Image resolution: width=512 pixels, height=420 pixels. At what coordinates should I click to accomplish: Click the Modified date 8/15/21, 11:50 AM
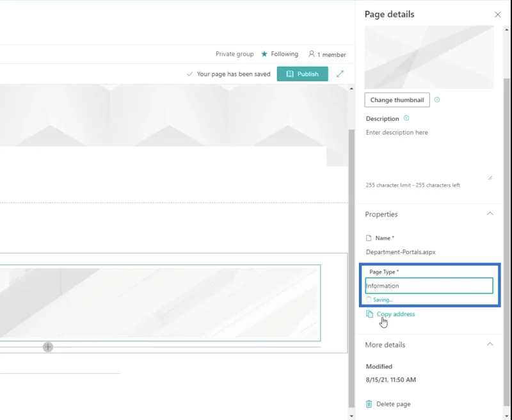click(x=391, y=380)
